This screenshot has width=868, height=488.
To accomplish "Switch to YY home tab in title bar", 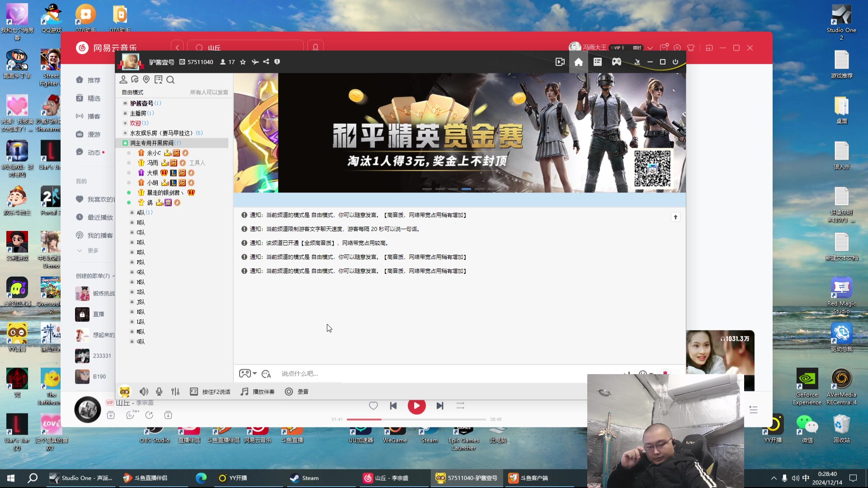I will (579, 61).
